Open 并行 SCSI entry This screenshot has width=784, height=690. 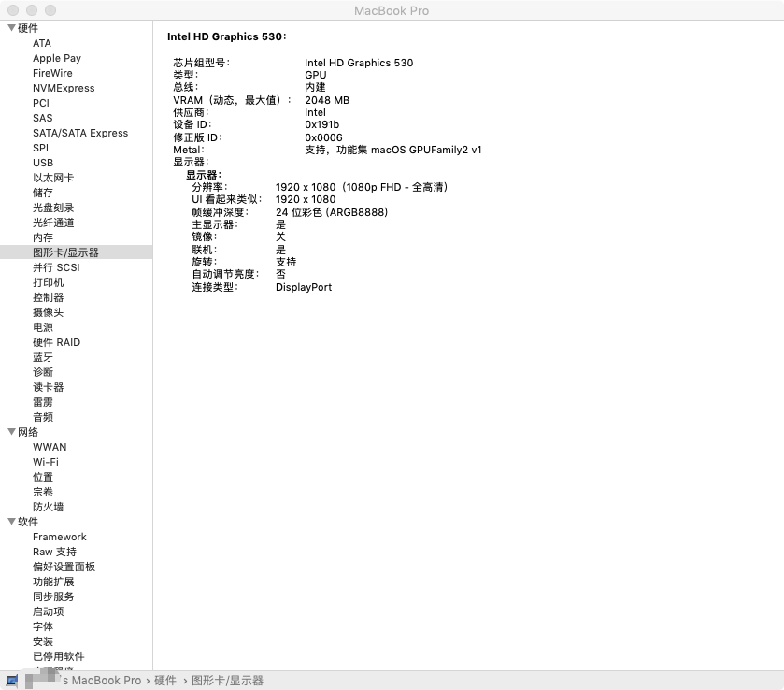click(x=56, y=267)
